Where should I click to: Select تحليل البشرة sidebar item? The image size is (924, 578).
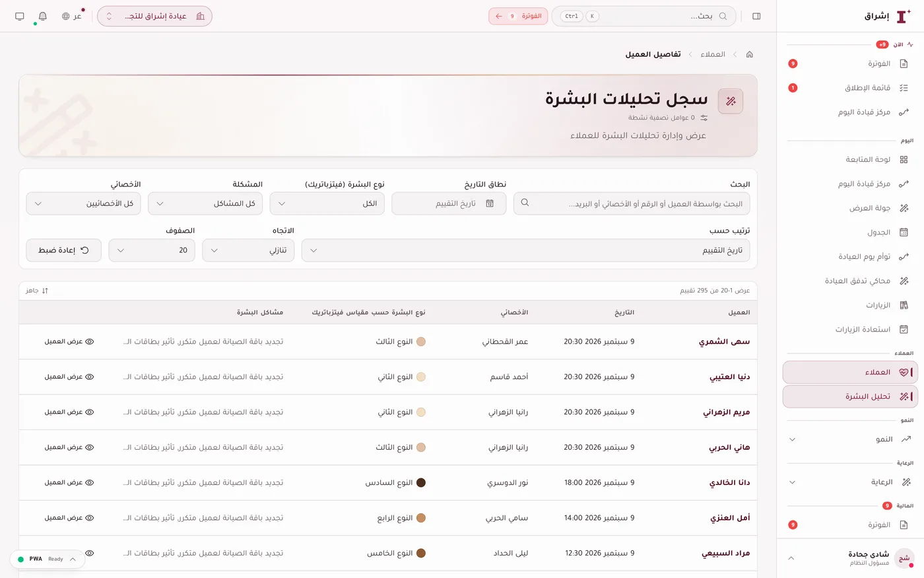pyautogui.click(x=850, y=396)
